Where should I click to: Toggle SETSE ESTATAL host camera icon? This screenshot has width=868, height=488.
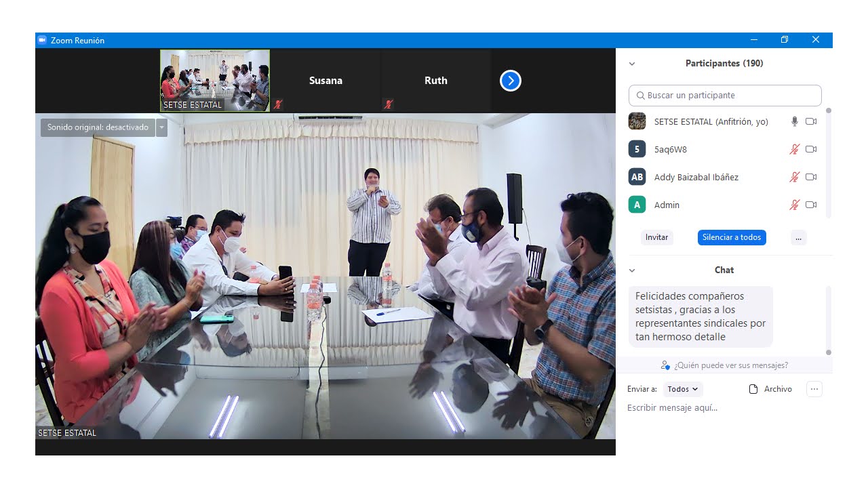click(811, 121)
